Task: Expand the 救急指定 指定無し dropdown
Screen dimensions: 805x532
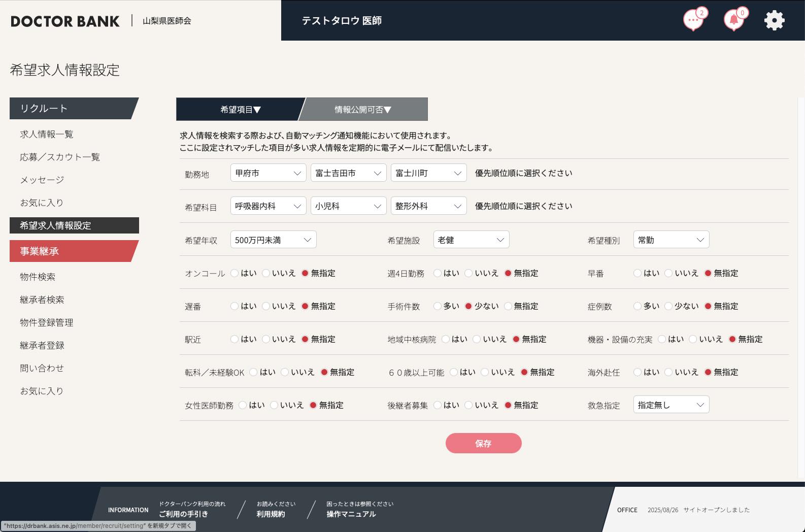Action: point(671,405)
